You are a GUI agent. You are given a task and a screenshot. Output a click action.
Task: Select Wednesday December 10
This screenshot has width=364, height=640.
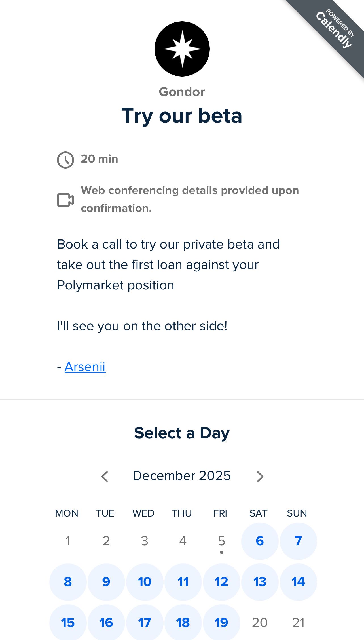[x=145, y=582]
